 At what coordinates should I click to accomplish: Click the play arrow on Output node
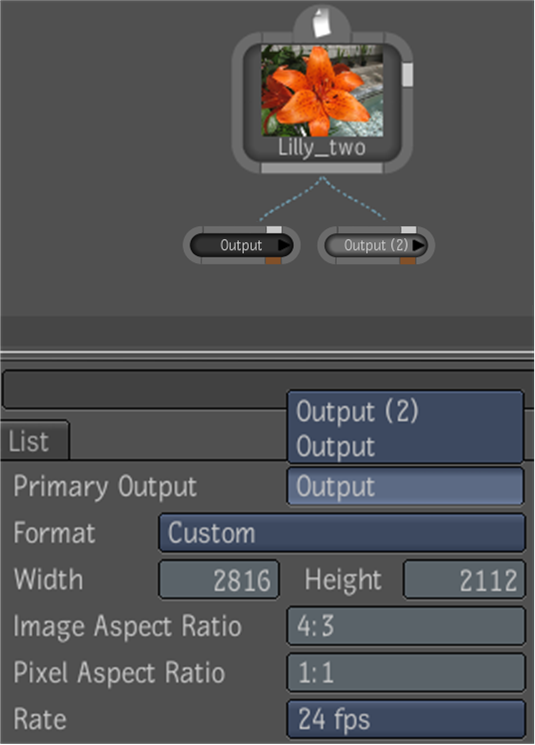[284, 245]
